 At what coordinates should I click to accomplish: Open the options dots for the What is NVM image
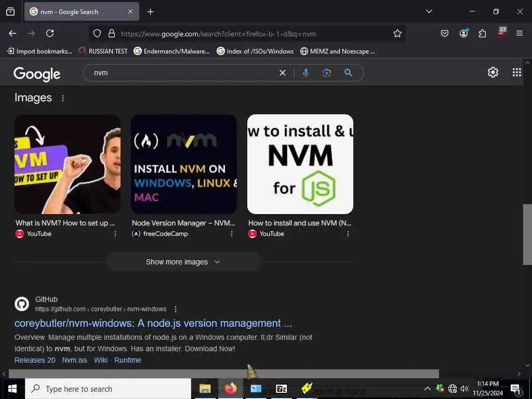coord(115,234)
